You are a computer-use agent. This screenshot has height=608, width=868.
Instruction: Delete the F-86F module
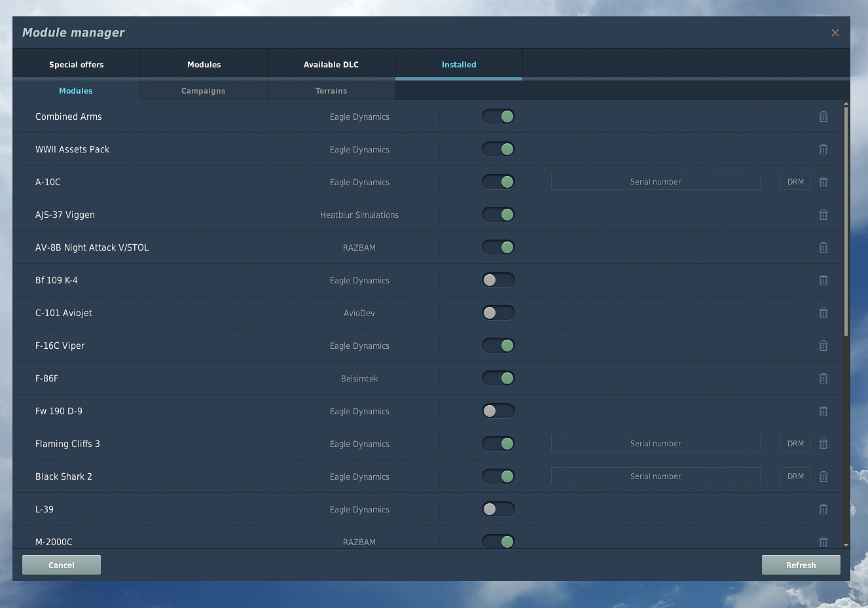[x=823, y=378]
